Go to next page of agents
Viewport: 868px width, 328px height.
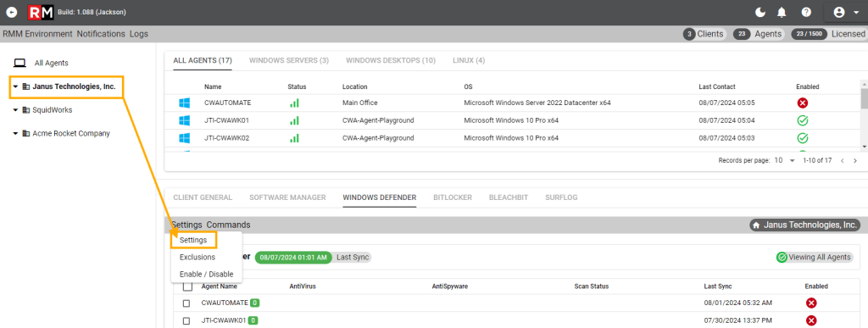(x=855, y=160)
